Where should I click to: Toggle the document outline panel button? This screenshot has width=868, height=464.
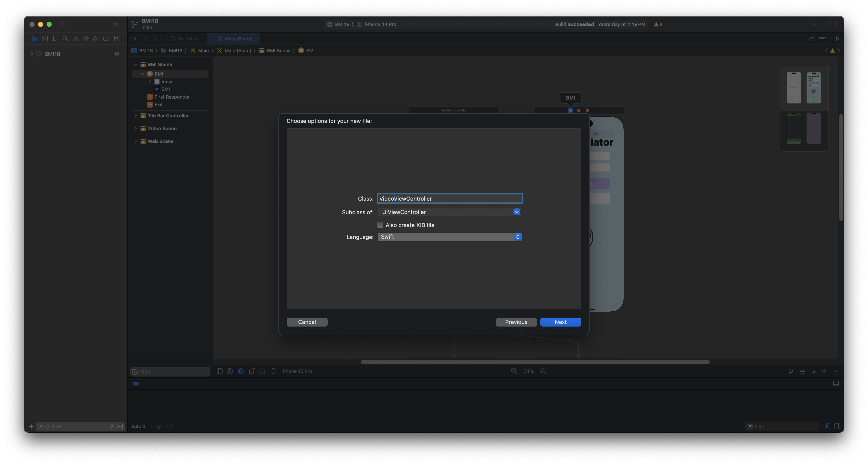point(220,371)
